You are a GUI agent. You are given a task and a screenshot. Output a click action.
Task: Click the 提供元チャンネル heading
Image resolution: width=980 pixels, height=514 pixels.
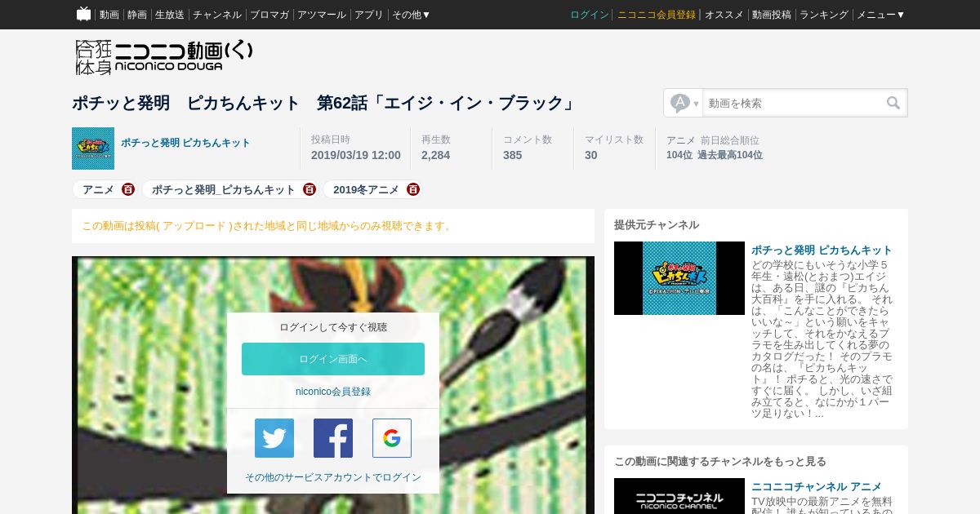tap(657, 224)
